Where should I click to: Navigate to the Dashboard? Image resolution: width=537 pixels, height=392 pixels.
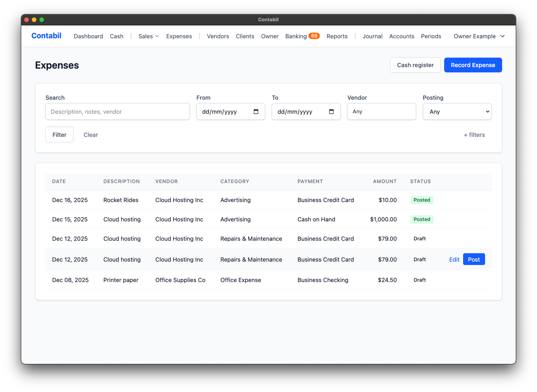(x=88, y=36)
